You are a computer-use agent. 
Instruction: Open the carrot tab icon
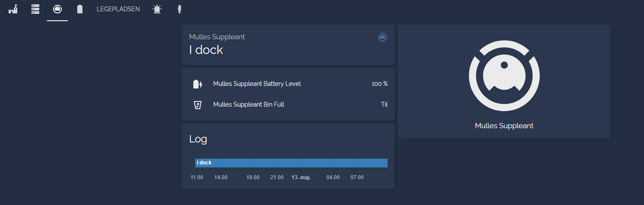click(x=179, y=9)
